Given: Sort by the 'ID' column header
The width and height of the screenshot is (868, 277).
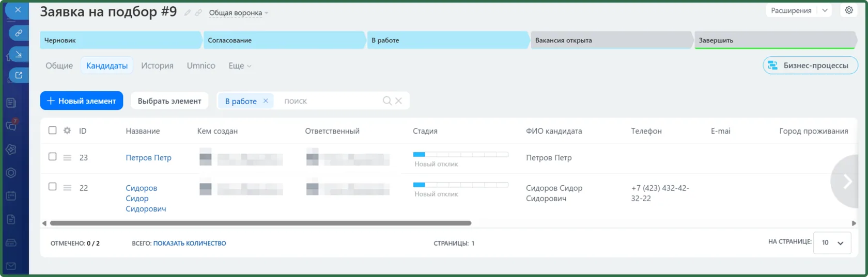Looking at the screenshot, I should 83,131.
